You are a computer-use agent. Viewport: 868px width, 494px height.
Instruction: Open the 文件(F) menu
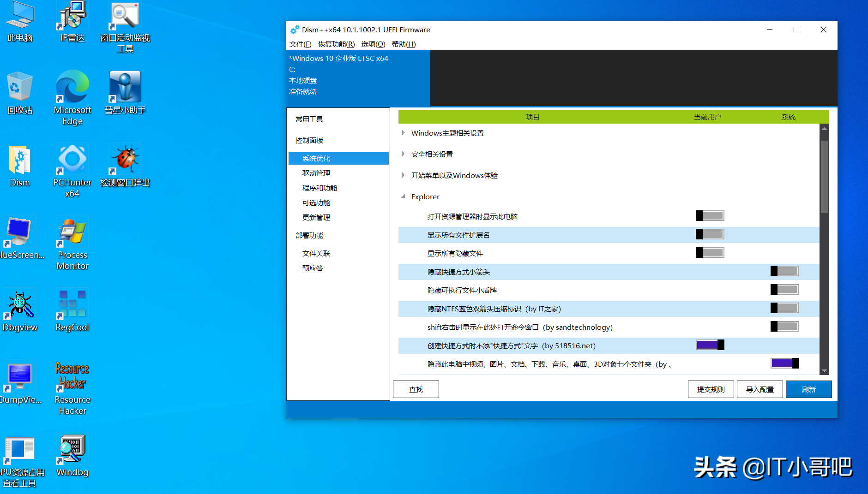click(x=300, y=44)
